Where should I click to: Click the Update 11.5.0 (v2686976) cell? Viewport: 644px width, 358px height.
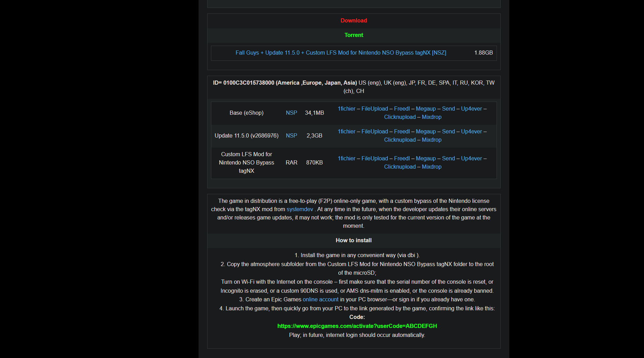(x=247, y=136)
